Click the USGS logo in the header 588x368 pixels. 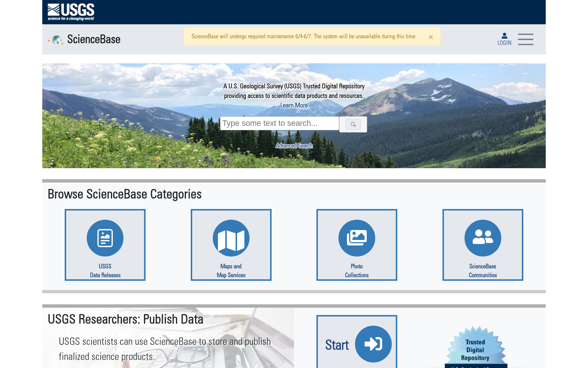[71, 12]
